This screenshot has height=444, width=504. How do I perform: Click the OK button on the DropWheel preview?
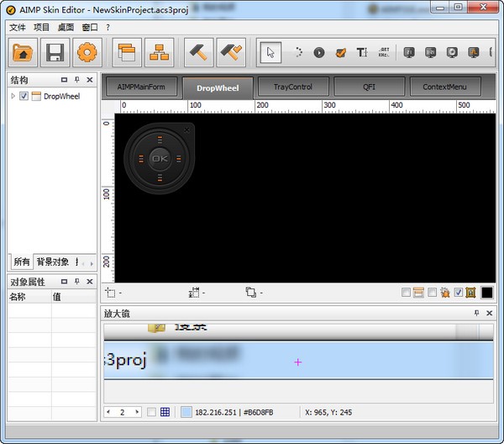160,158
